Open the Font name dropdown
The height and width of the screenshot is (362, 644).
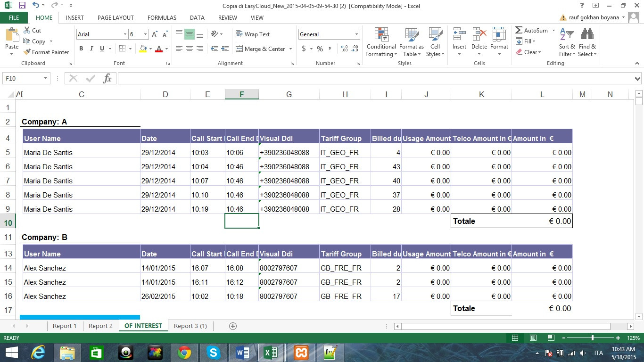[x=124, y=34]
